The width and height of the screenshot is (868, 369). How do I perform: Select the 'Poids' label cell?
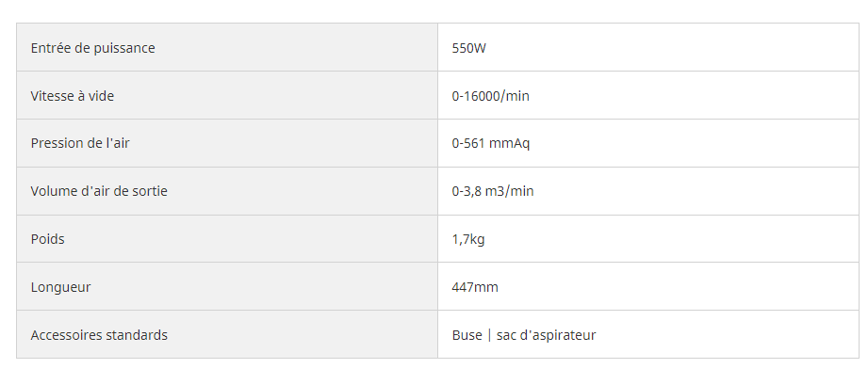(x=227, y=239)
